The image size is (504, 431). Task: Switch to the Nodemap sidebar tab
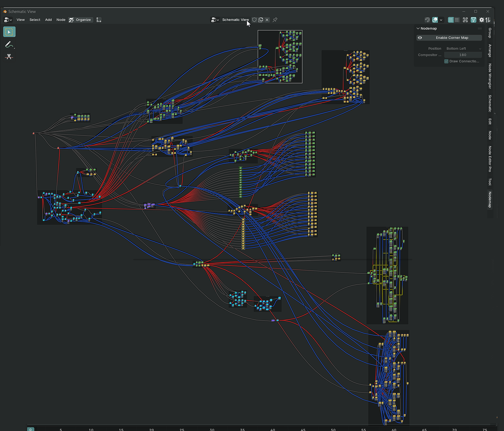(490, 200)
